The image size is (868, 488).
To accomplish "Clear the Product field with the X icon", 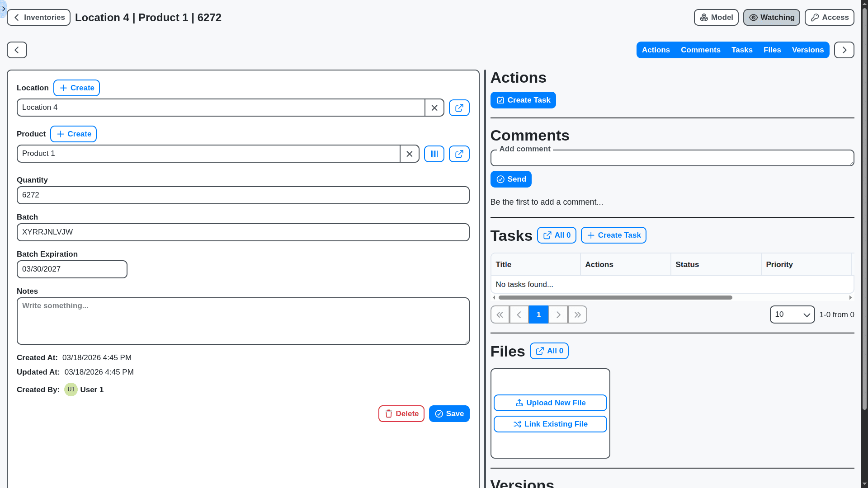I will click(x=410, y=154).
